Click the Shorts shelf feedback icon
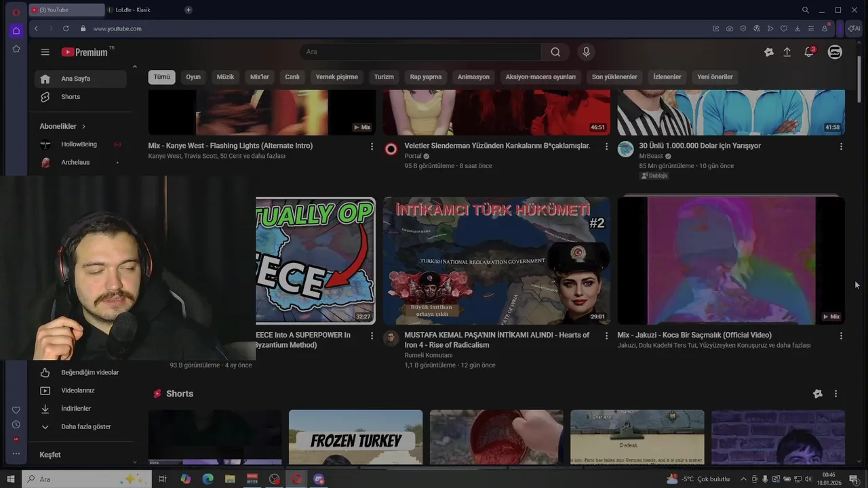The image size is (868, 488). pyautogui.click(x=818, y=394)
